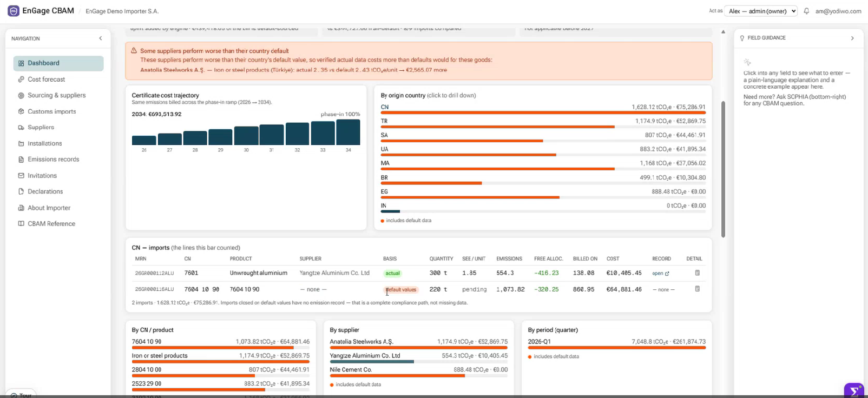
Task: Click the 2026-Q1 period bar
Action: coord(616,344)
